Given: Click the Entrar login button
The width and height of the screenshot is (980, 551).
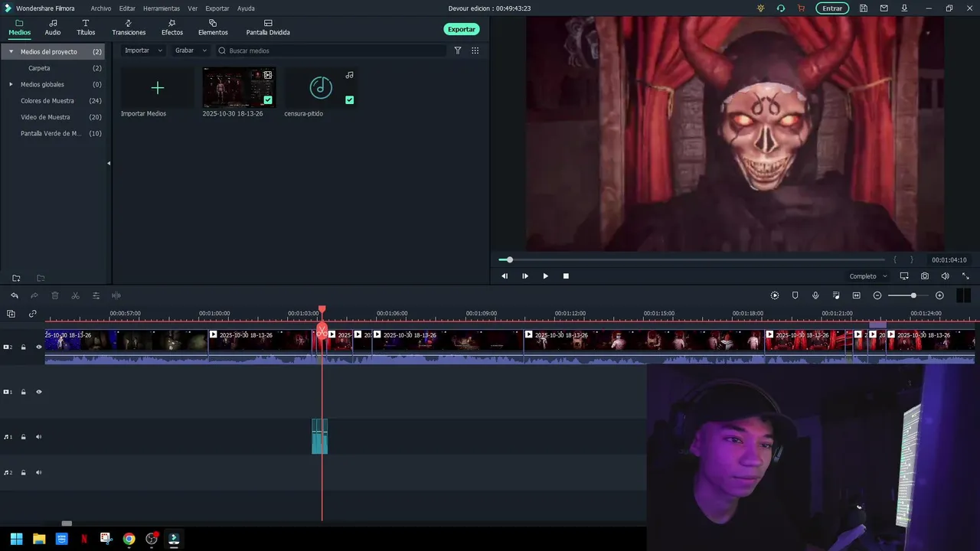Looking at the screenshot, I should click(x=832, y=8).
